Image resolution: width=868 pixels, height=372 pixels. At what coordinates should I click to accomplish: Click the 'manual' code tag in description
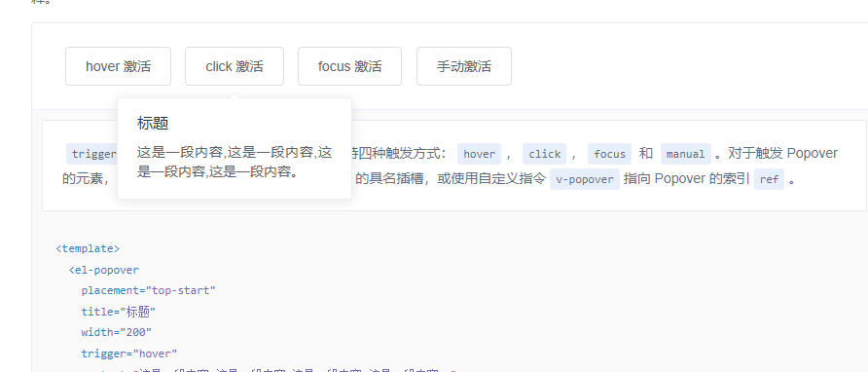click(x=686, y=154)
